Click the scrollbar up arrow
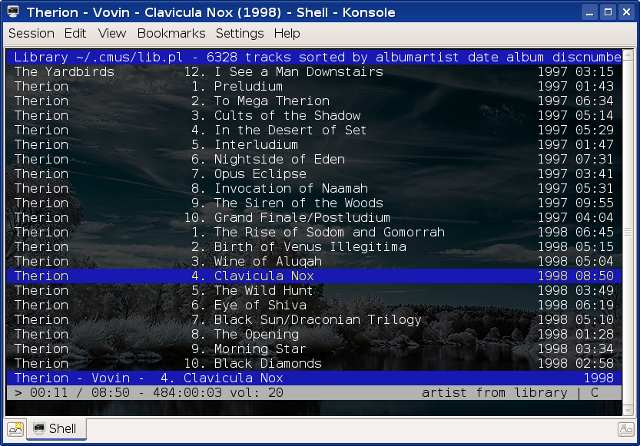This screenshot has width=640, height=446. coord(628,55)
